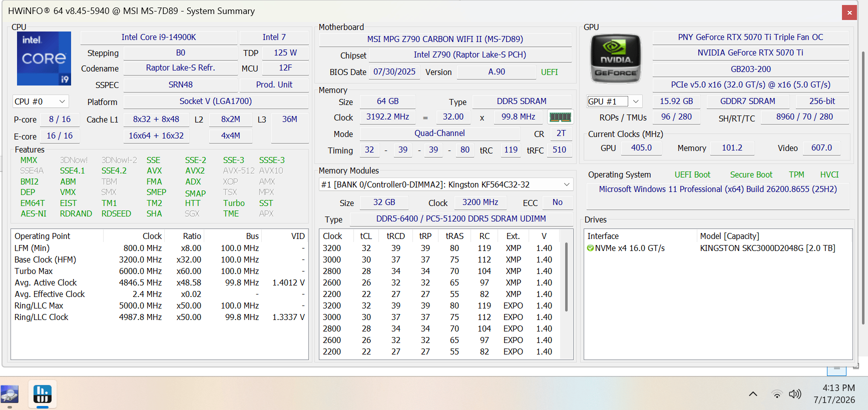Click the 125 W TDP value

click(285, 52)
